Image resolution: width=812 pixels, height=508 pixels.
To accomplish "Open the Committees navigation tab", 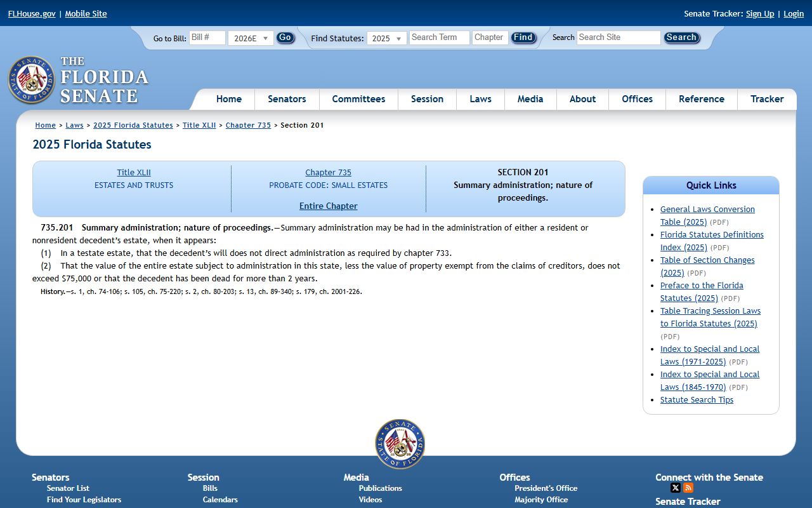I will pyautogui.click(x=358, y=99).
